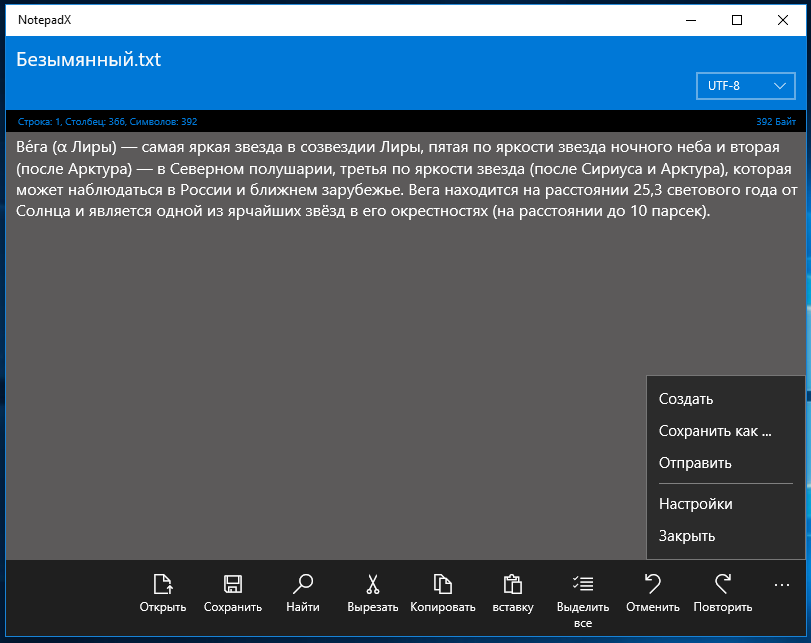This screenshot has width=811, height=643.
Task: Cut text with the Вырезать scissors icon
Action: (x=372, y=585)
